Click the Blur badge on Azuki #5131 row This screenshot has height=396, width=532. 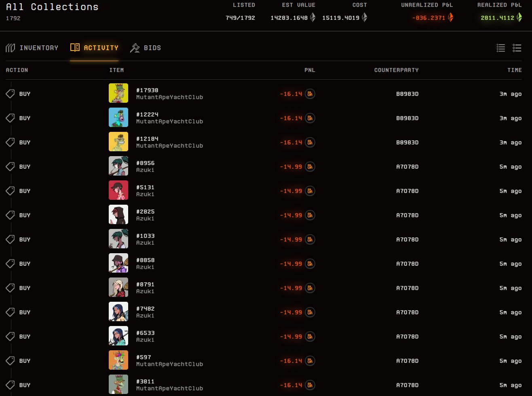310,191
